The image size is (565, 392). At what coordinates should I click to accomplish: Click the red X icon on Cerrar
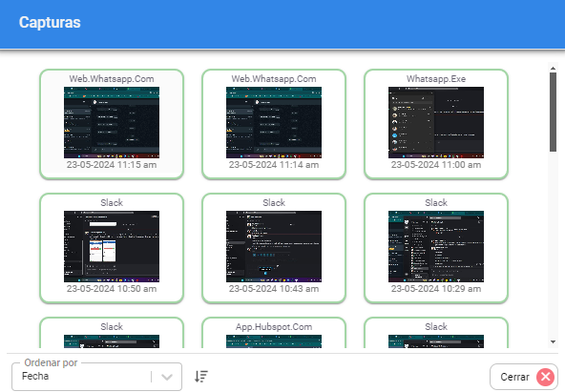[x=545, y=377]
